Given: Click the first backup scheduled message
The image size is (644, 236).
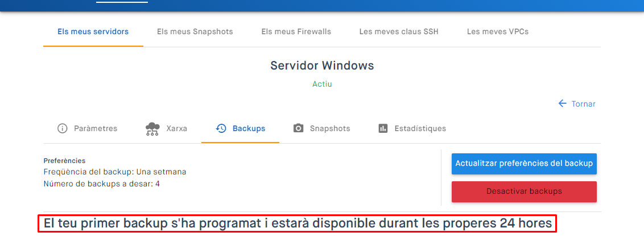Looking at the screenshot, I should 298,223.
